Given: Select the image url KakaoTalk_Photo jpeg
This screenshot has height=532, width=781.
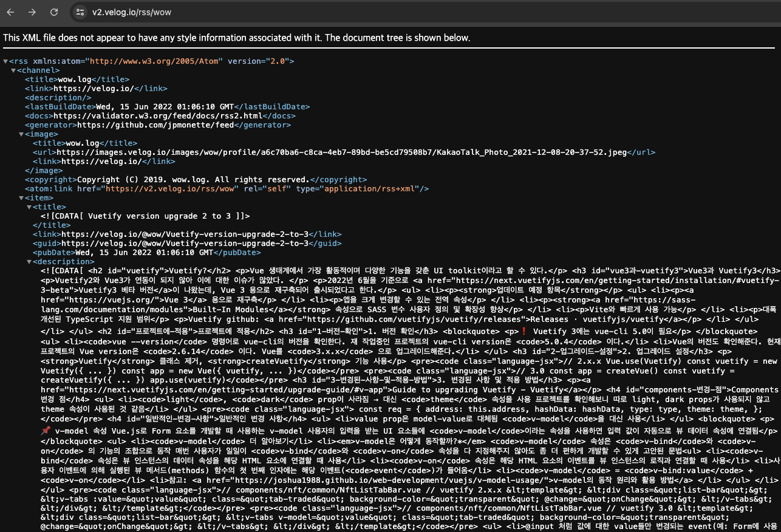Looking at the screenshot, I should [x=342, y=152].
